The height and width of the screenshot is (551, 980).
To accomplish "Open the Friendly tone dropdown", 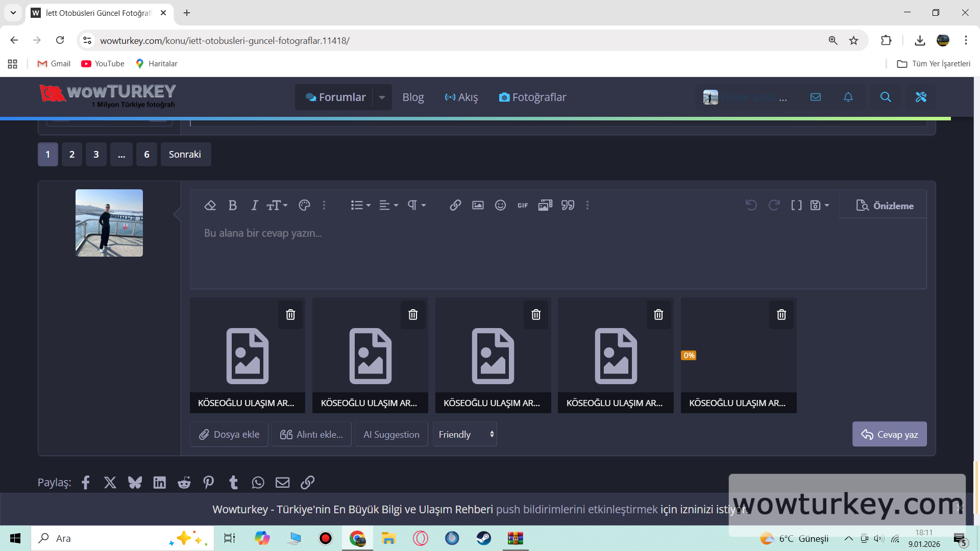I will pos(465,434).
